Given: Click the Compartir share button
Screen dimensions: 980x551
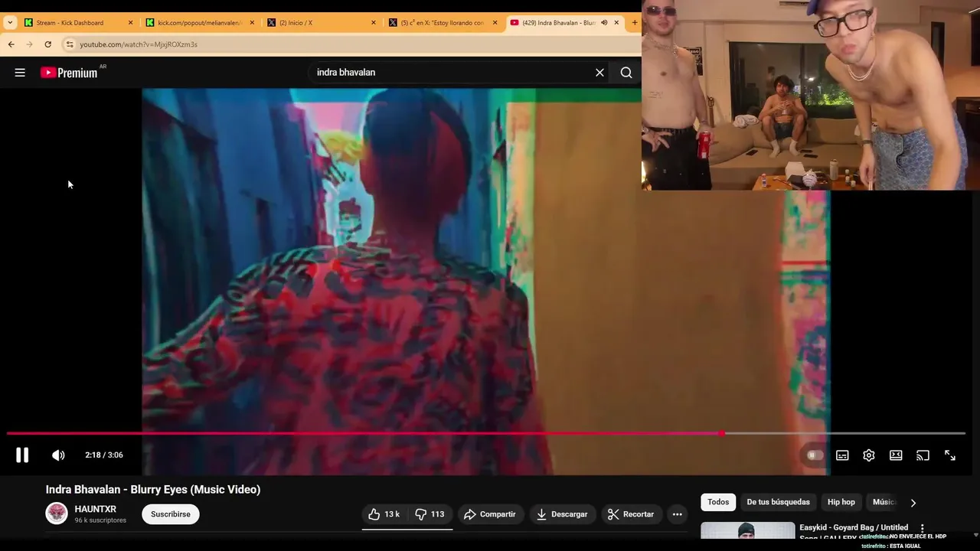Looking at the screenshot, I should (490, 514).
